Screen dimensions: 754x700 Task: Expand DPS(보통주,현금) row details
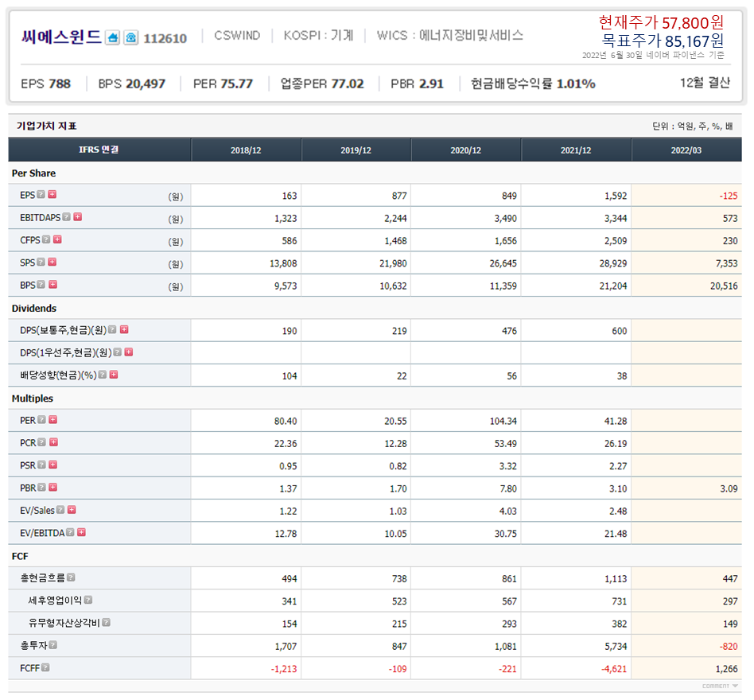(124, 329)
